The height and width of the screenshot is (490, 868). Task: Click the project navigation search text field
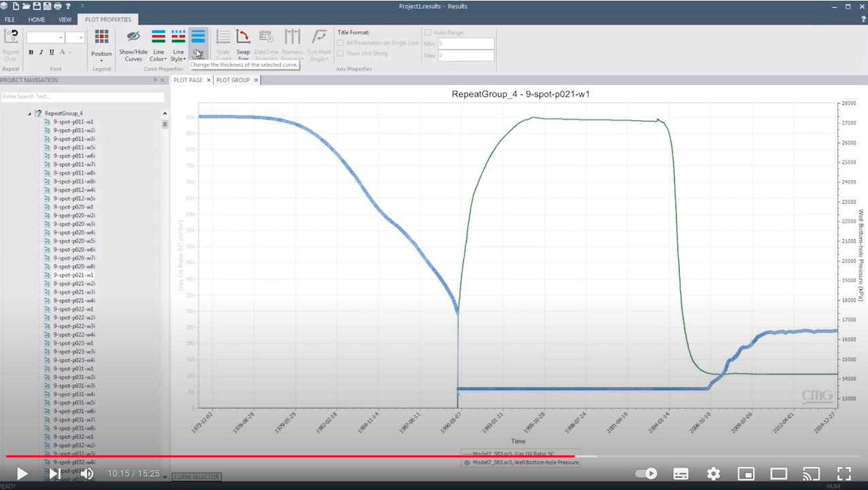click(82, 97)
